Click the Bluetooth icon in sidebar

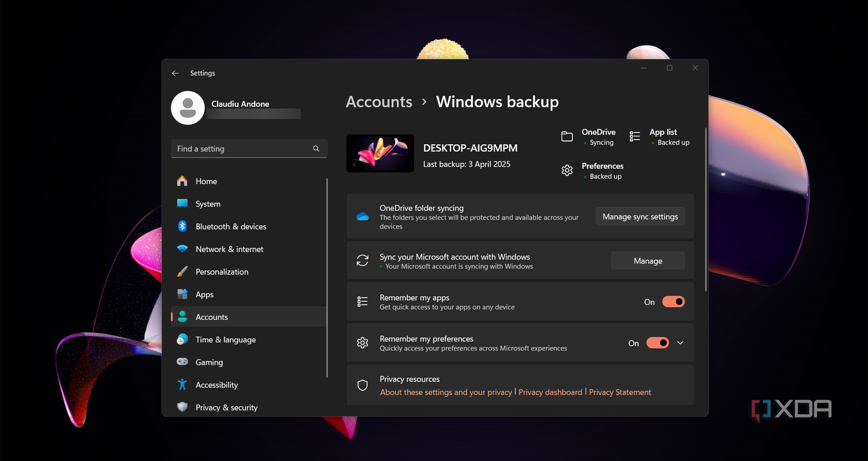[x=182, y=226]
